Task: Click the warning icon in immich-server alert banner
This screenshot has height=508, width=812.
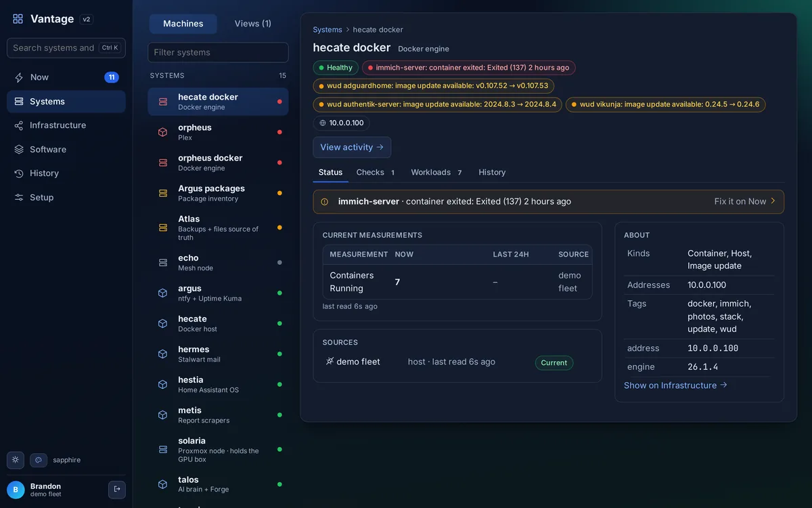Action: click(324, 202)
